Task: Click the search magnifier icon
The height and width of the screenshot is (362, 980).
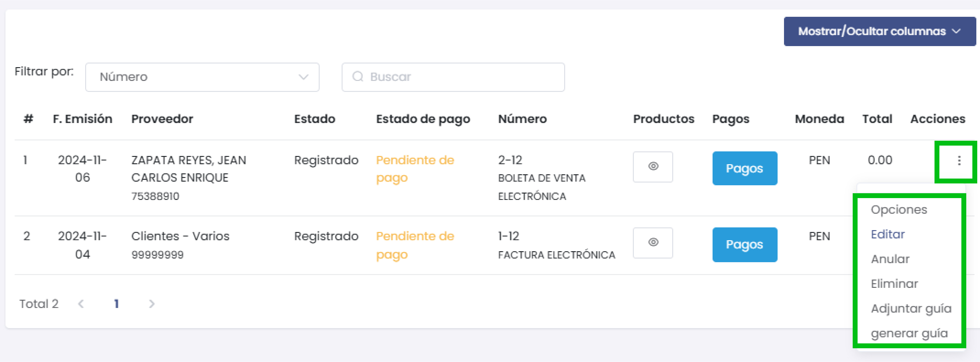Action: click(357, 77)
